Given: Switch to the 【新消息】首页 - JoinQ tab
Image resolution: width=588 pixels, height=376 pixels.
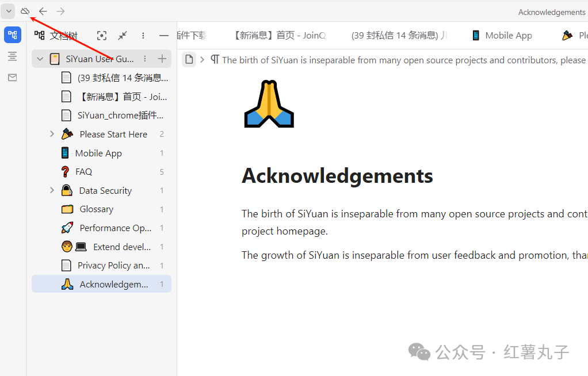Looking at the screenshot, I should tap(280, 35).
